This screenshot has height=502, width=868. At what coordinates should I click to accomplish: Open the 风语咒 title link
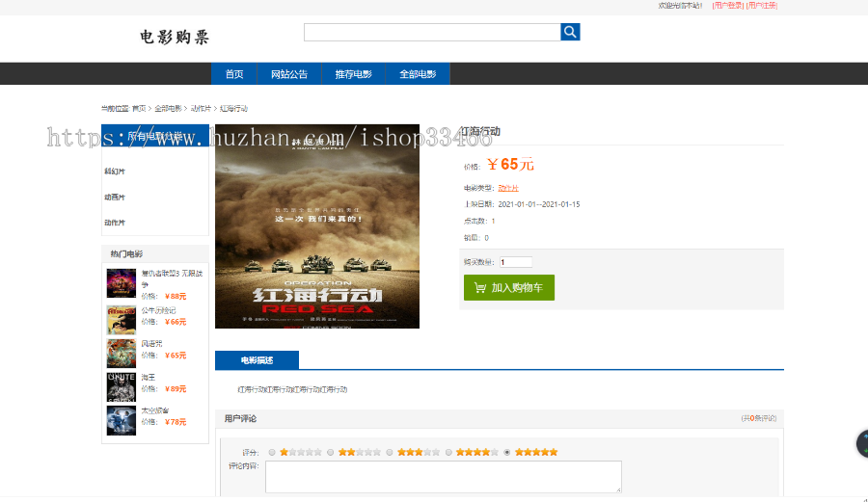click(151, 344)
